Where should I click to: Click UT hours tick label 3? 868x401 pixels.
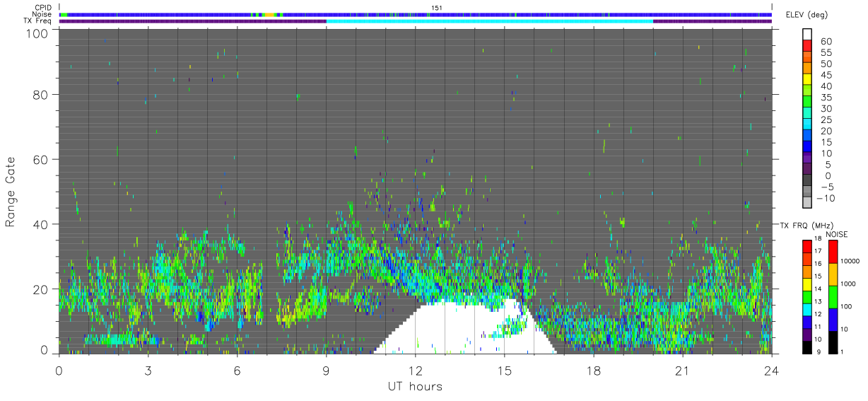coord(148,370)
